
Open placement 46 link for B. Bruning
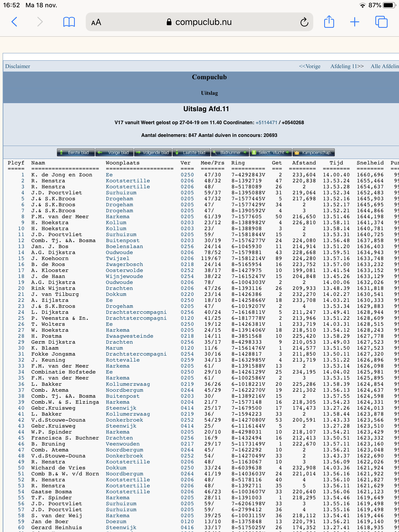[x=21, y=444]
